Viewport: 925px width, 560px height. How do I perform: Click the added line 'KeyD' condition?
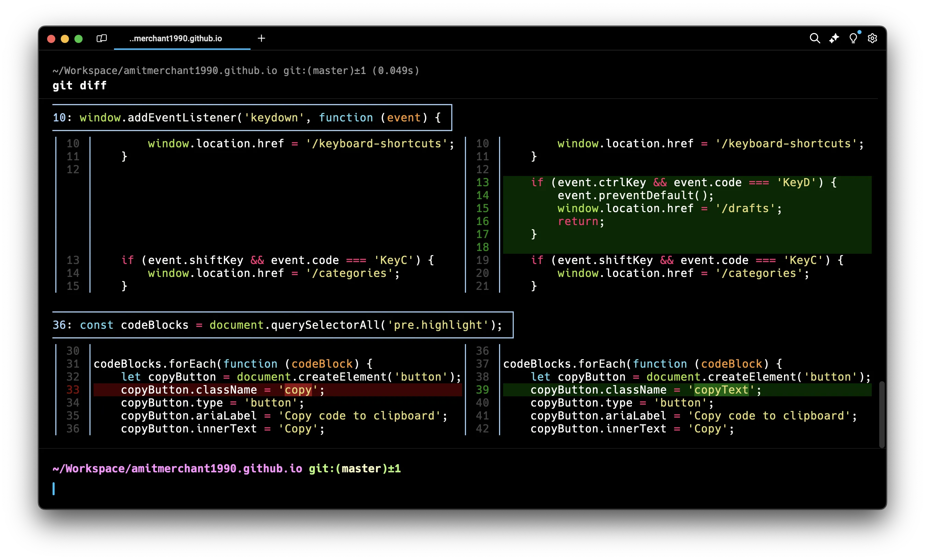[683, 183]
